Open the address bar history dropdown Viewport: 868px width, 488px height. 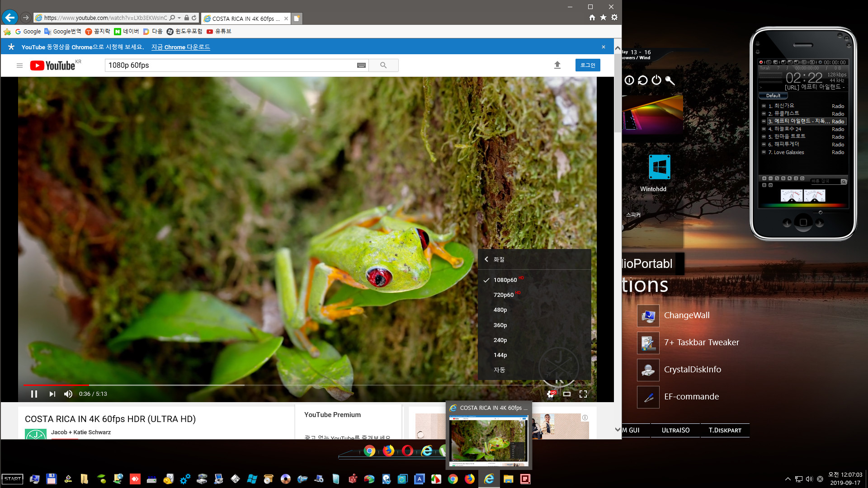point(179,18)
